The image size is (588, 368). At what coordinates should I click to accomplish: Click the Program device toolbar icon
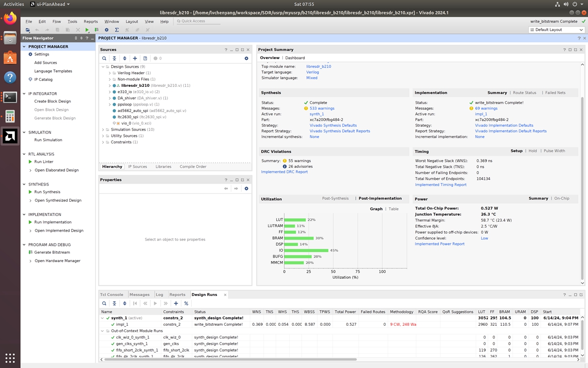96,30
